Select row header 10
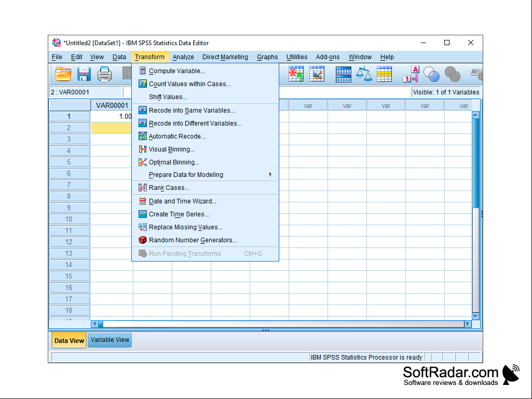Screen dimensions: 532x399 pos(70,219)
